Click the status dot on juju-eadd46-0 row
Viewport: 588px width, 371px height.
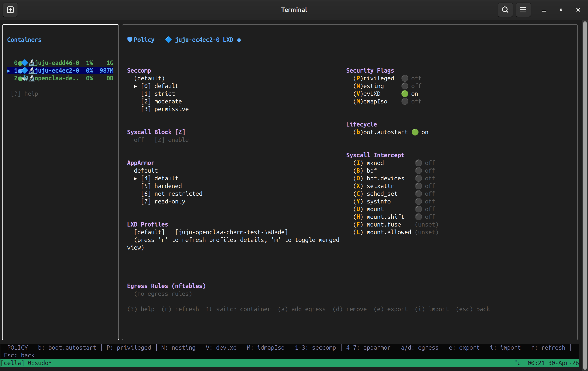(x=20, y=63)
